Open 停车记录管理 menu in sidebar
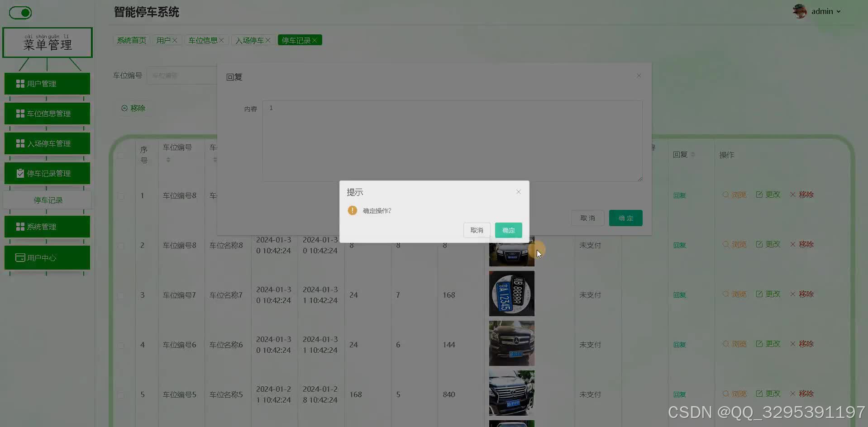 point(47,173)
